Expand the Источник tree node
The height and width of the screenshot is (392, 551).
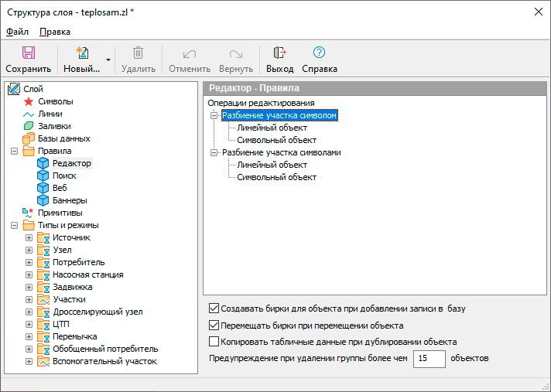(29, 237)
